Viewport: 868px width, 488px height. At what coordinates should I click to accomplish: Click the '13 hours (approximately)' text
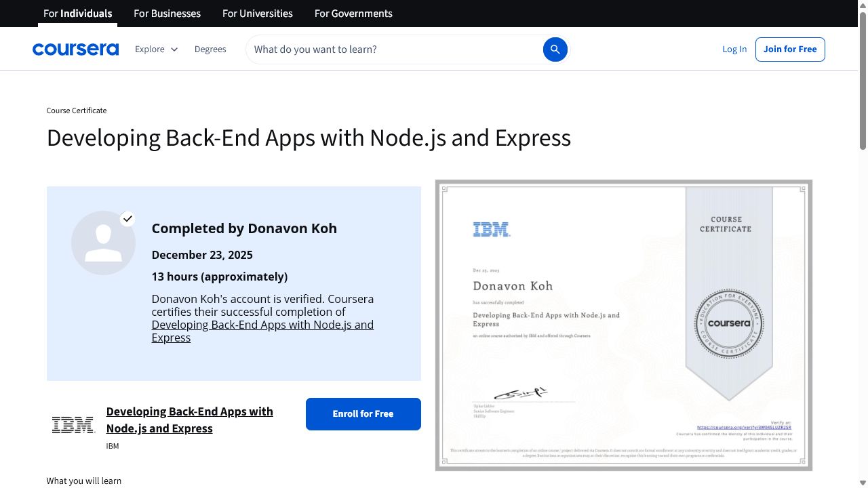[220, 277]
